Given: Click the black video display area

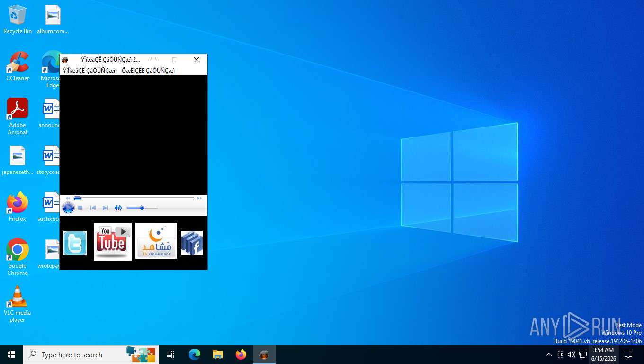Looking at the screenshot, I should [x=134, y=135].
